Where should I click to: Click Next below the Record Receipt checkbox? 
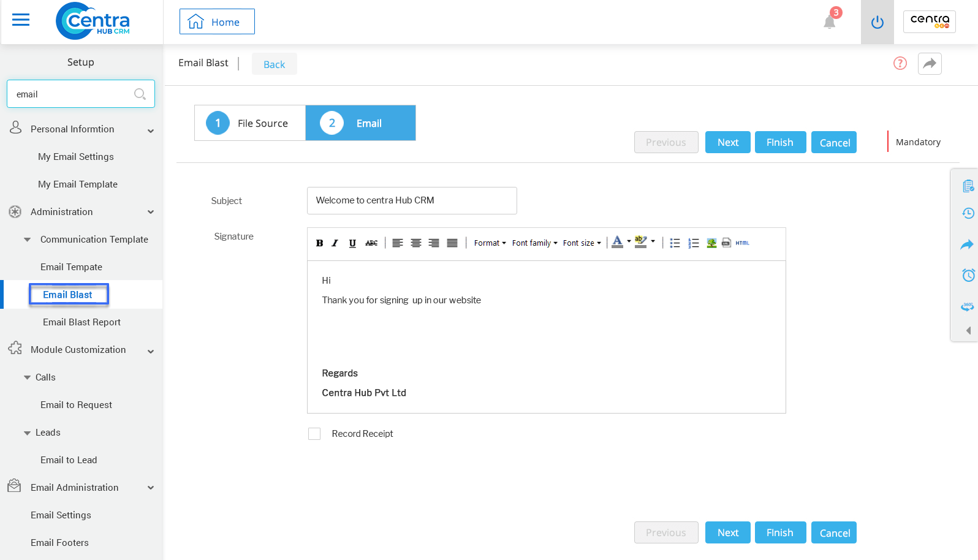(728, 532)
